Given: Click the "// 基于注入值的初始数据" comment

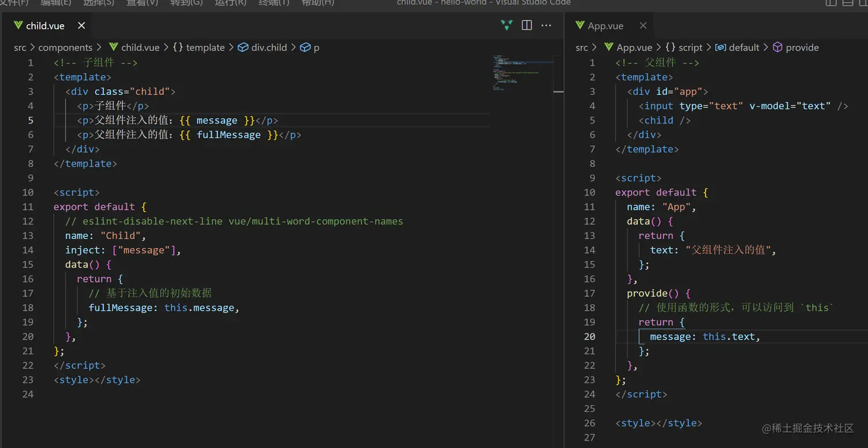Looking at the screenshot, I should pyautogui.click(x=150, y=293).
